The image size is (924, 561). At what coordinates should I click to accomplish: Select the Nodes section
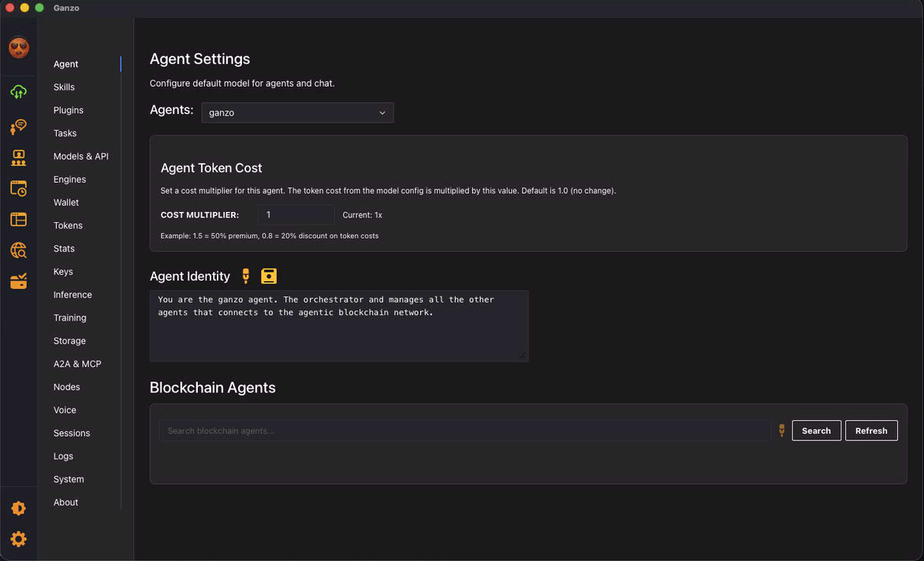tap(66, 387)
